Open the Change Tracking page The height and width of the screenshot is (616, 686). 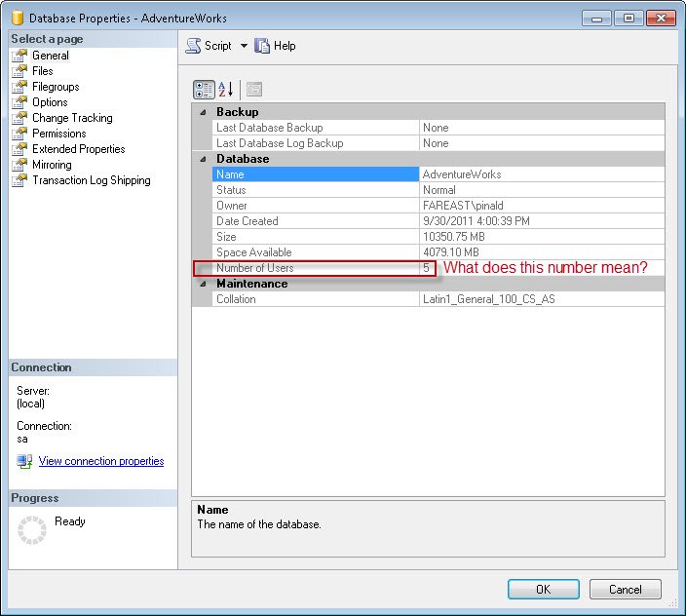point(72,118)
